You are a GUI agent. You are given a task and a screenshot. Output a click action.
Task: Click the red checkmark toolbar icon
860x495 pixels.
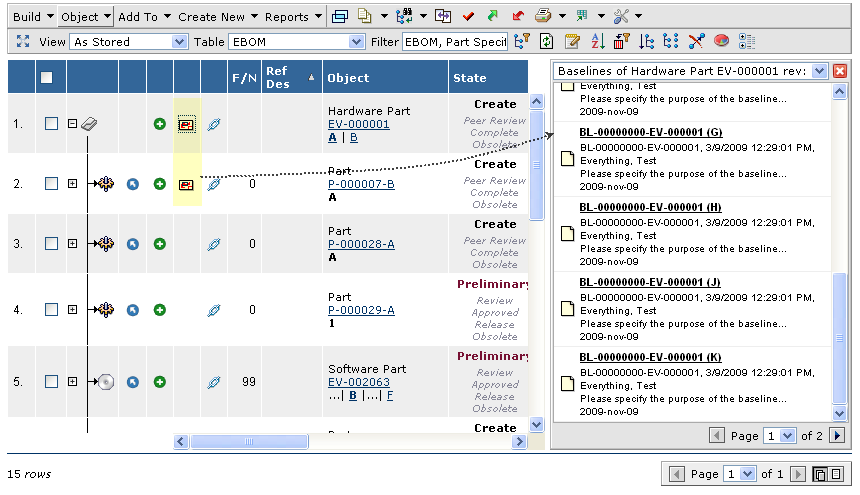point(468,16)
